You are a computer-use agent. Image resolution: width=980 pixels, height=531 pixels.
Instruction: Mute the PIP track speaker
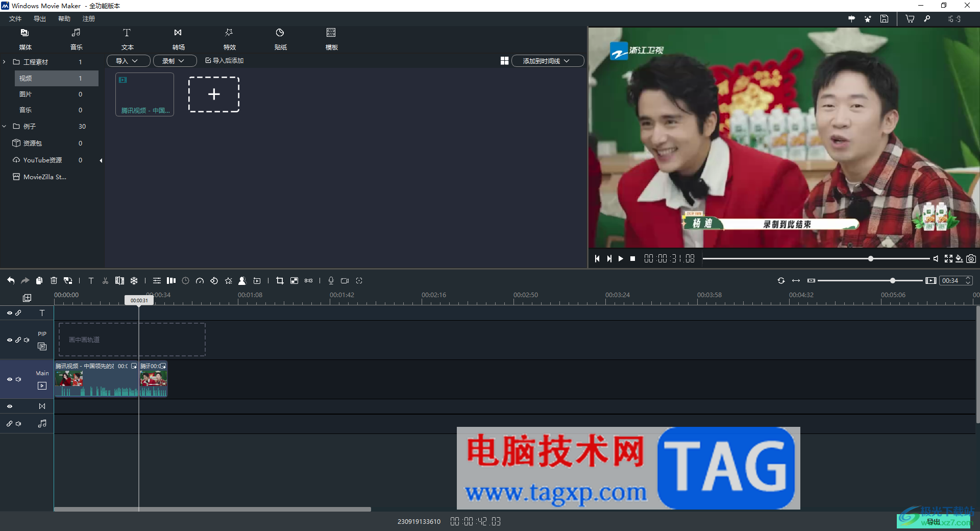click(27, 340)
